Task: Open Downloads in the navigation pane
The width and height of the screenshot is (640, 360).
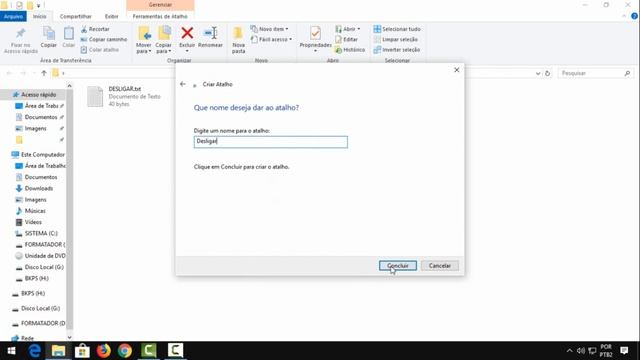Action: pyautogui.click(x=34, y=188)
